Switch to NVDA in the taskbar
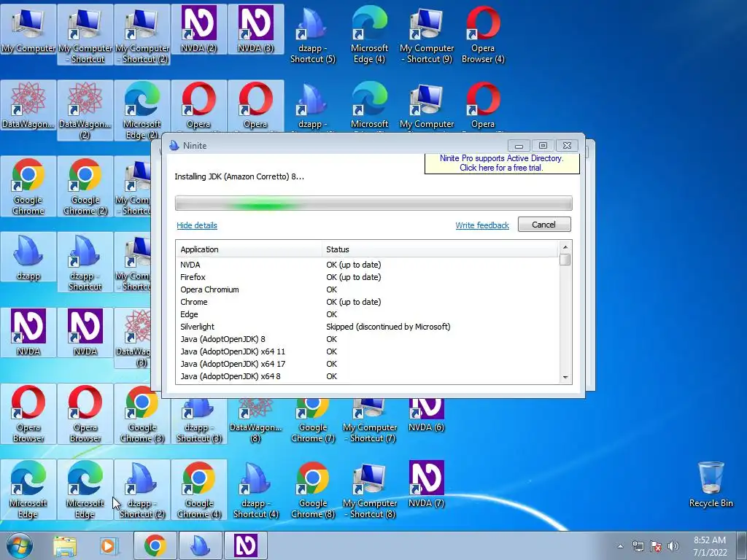Image resolution: width=747 pixels, height=560 pixels. pos(245,545)
